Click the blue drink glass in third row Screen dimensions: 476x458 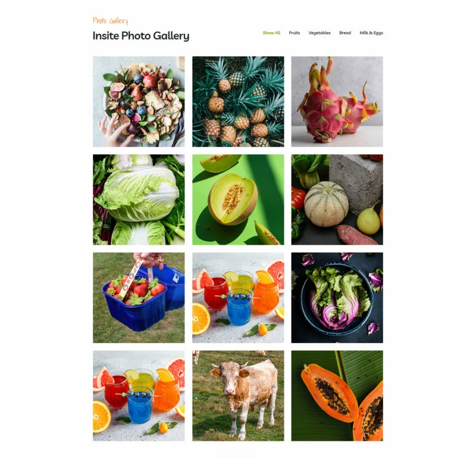coord(239,307)
